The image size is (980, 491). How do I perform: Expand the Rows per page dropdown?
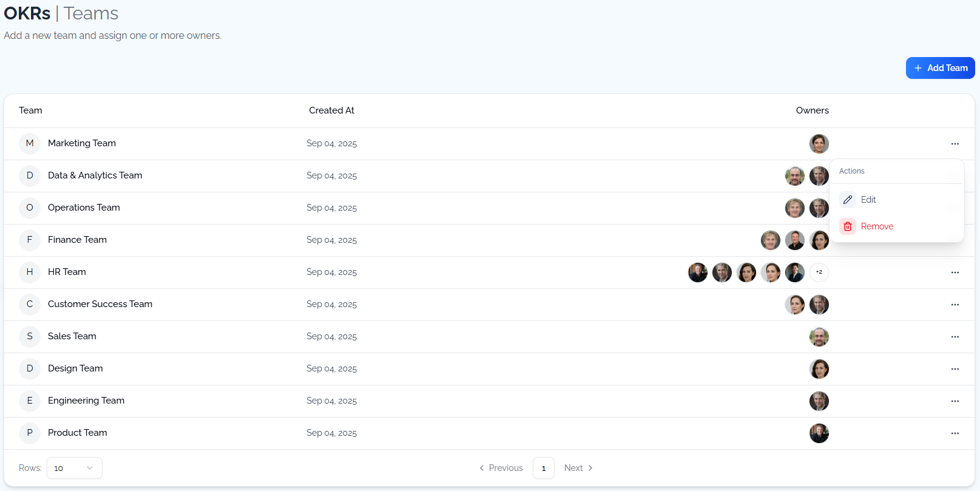coord(74,468)
